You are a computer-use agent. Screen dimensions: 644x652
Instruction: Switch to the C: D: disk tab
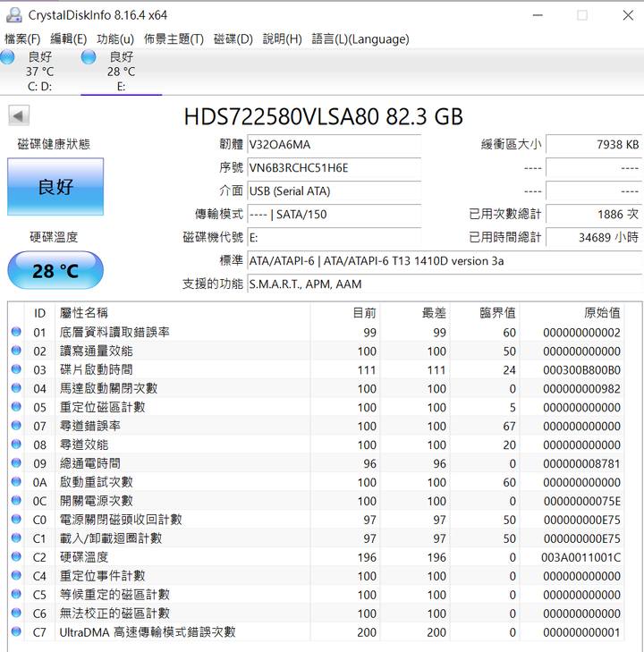[40, 72]
